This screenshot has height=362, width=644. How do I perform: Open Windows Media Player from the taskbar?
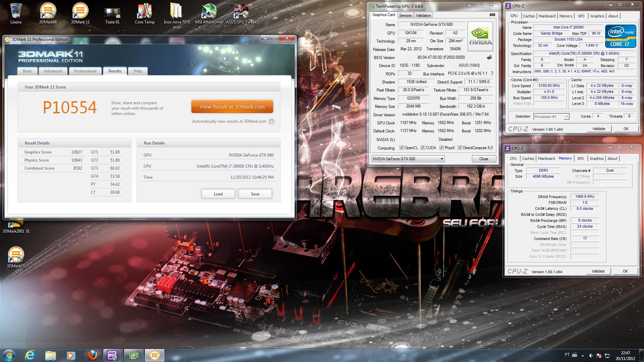click(71, 355)
